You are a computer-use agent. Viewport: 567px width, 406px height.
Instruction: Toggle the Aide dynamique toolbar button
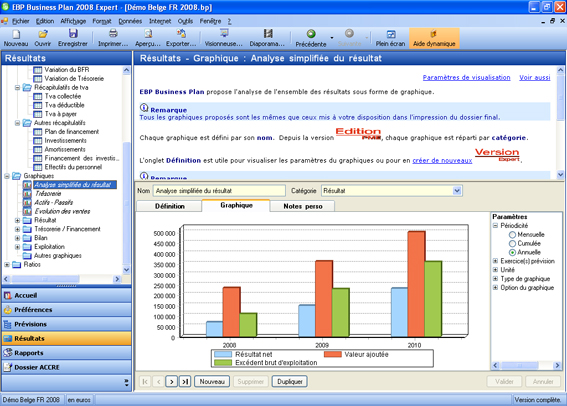pos(434,38)
